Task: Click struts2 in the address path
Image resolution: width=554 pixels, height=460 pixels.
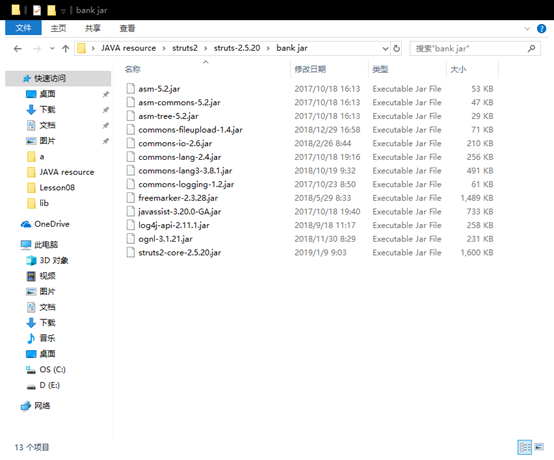Action: click(x=185, y=48)
